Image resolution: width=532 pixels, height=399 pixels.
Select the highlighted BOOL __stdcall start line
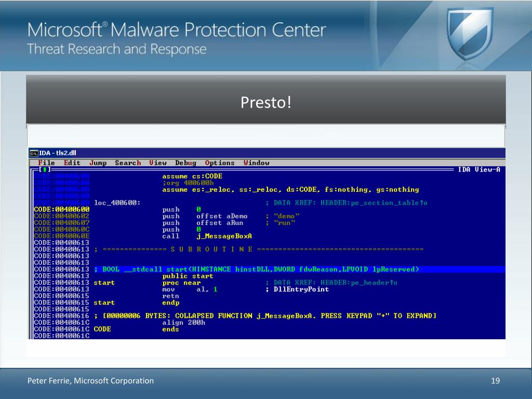click(x=257, y=270)
